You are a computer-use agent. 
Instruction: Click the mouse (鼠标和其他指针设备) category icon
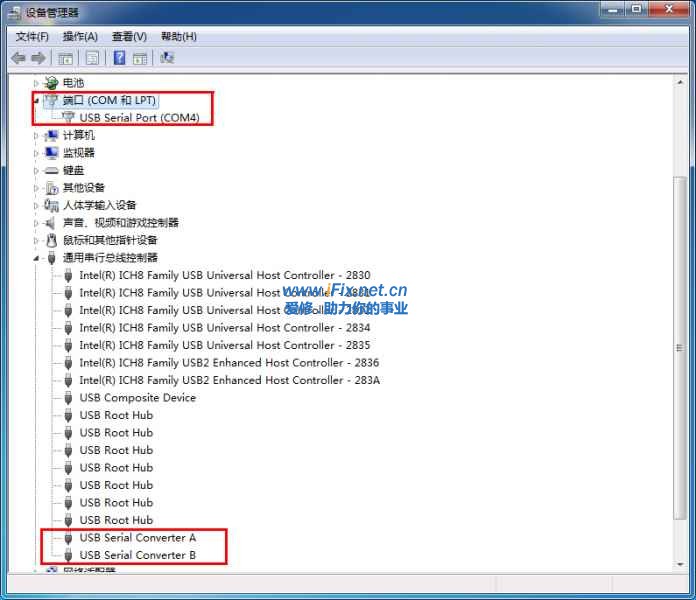pyautogui.click(x=51, y=240)
